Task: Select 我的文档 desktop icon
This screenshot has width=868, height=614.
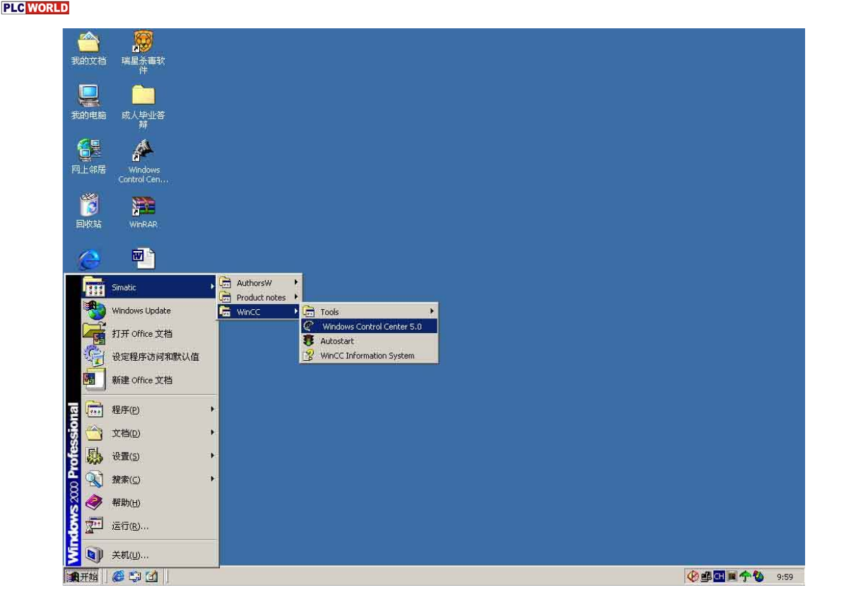Action: pyautogui.click(x=88, y=49)
